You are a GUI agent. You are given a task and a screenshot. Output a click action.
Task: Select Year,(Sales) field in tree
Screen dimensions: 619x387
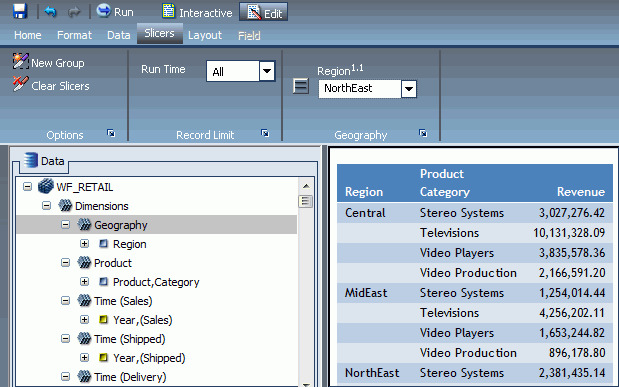(143, 320)
